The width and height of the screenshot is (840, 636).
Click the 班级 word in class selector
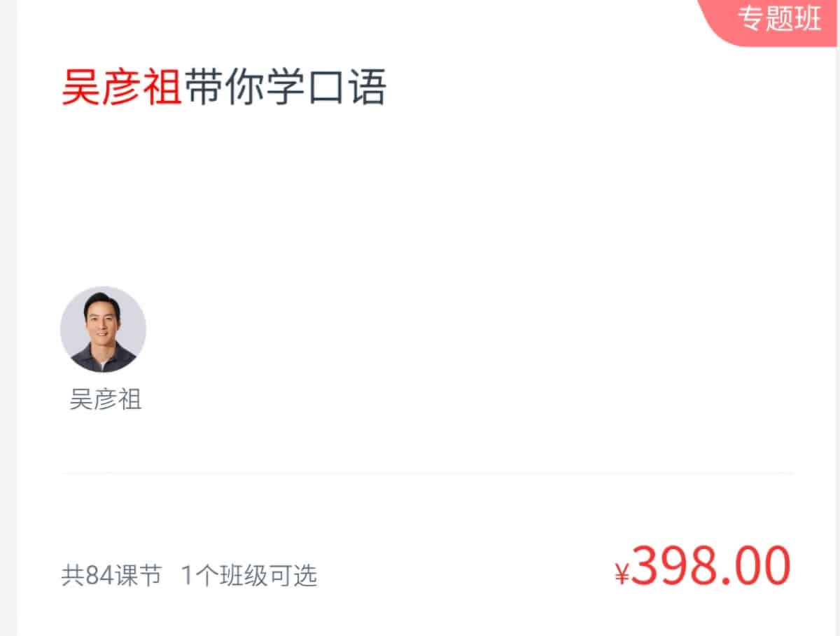(x=248, y=576)
